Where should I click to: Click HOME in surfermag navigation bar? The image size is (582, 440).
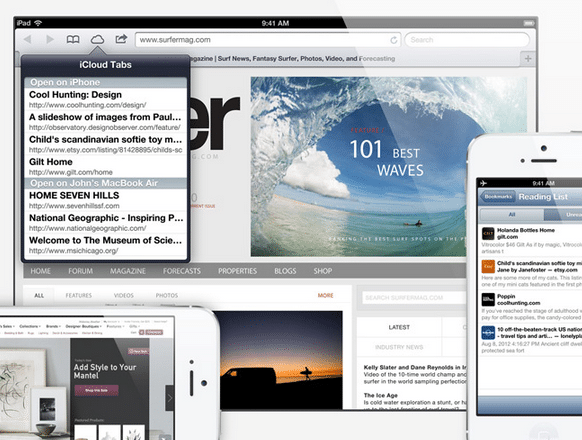point(40,271)
